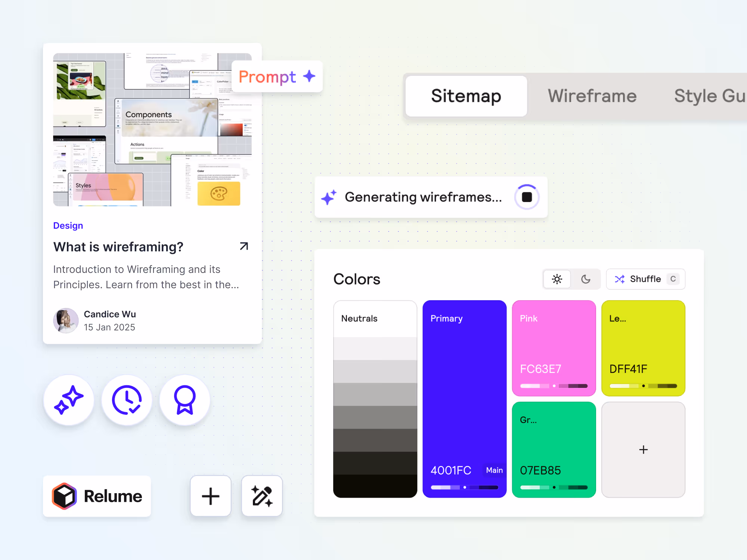Screen dimensions: 747x560
Task: Open the Design category link
Action: pos(68,225)
